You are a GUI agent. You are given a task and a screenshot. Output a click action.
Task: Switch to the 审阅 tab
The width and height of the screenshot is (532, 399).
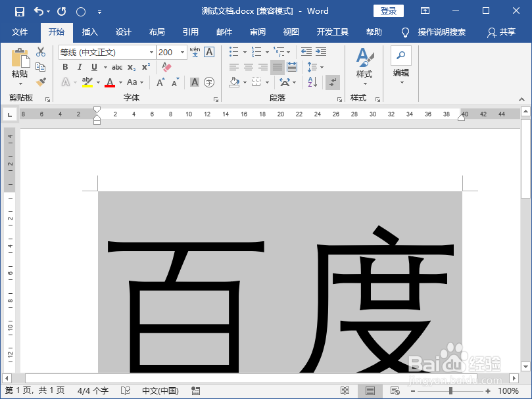258,32
